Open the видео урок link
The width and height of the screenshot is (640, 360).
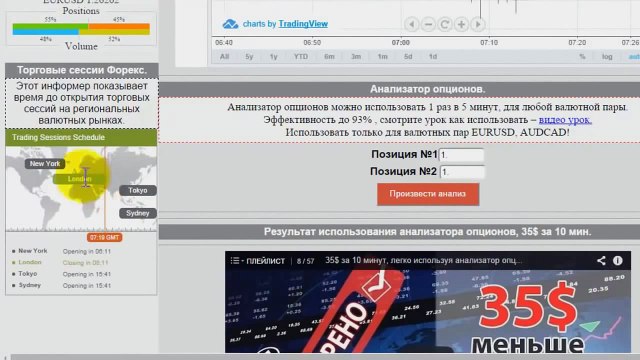[x=565, y=120]
